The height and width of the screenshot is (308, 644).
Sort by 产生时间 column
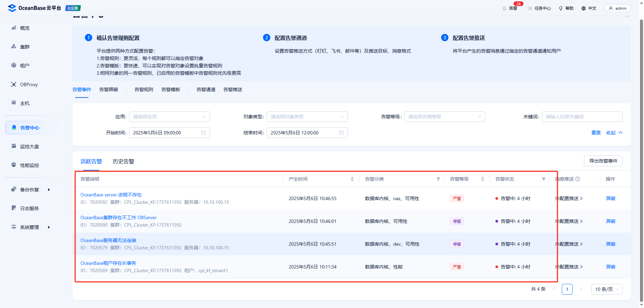point(352,179)
